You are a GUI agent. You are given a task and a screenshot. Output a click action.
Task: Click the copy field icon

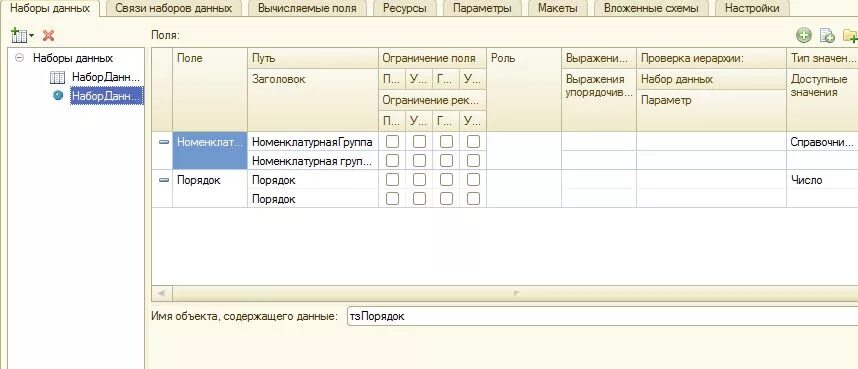[x=827, y=36]
